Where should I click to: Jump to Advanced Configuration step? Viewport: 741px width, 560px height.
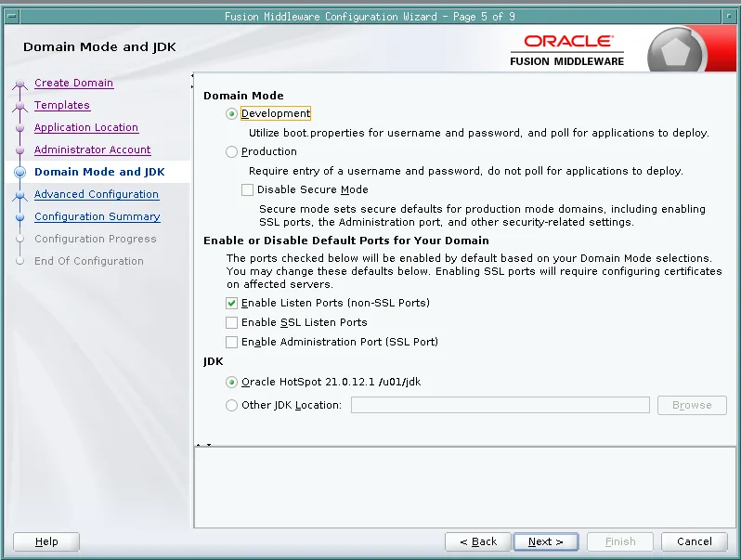97,194
